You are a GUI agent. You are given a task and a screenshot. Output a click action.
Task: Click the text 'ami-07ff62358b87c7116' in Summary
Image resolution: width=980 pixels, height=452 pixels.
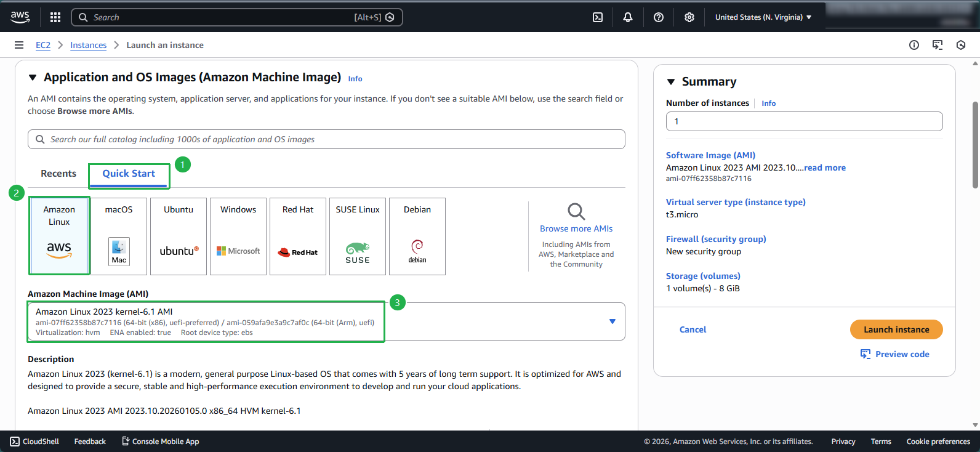point(709,179)
